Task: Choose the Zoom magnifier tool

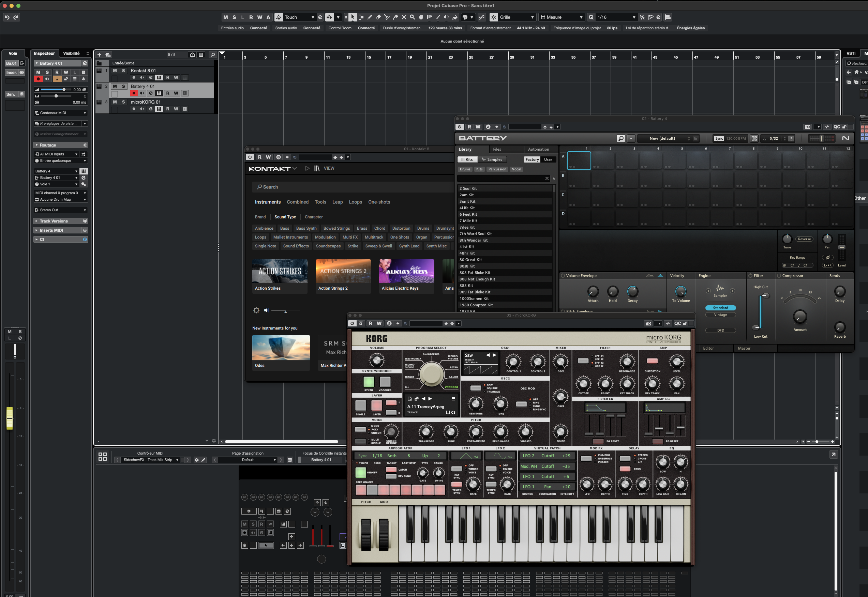Action: tap(412, 17)
